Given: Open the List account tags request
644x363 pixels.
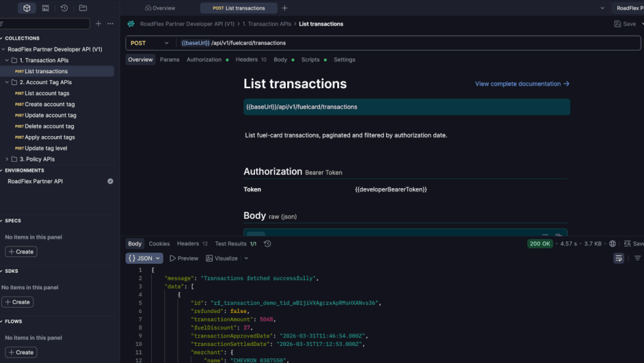Looking at the screenshot, I should coord(47,93).
